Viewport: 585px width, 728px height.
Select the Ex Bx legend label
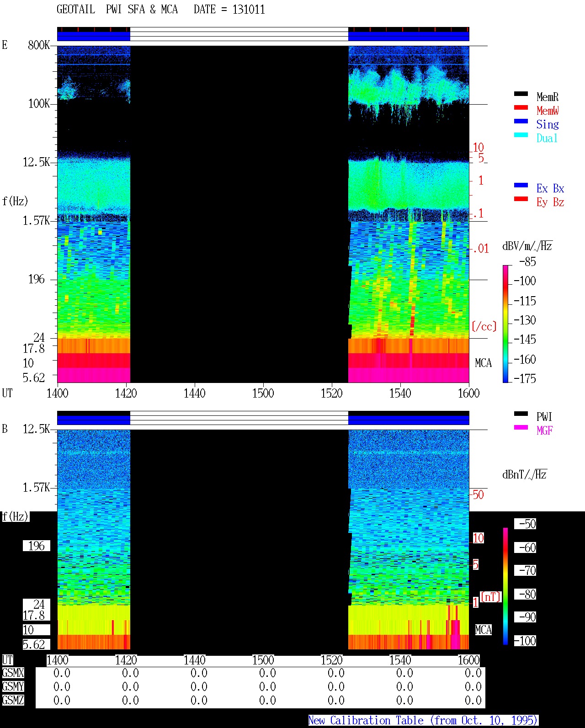pyautogui.click(x=550, y=188)
